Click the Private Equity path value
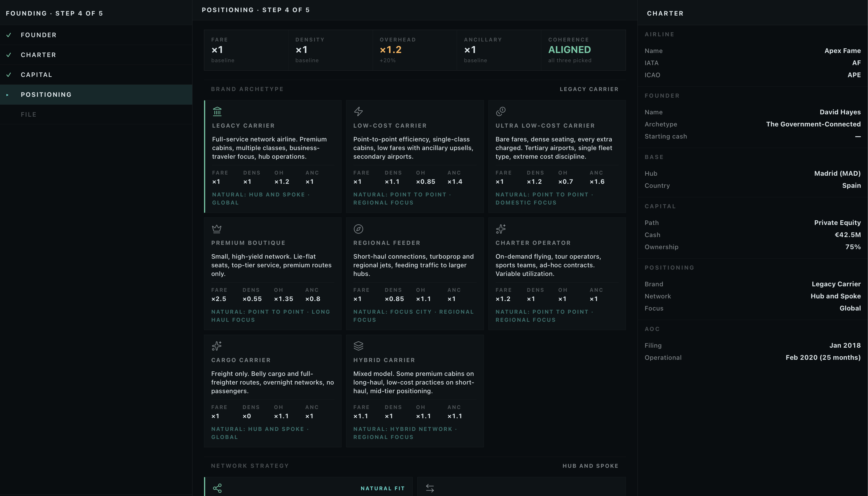This screenshot has height=496, width=868. coord(837,222)
